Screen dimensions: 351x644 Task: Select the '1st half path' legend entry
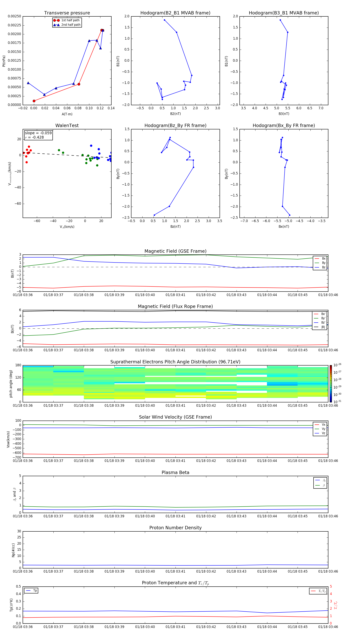tap(66, 20)
